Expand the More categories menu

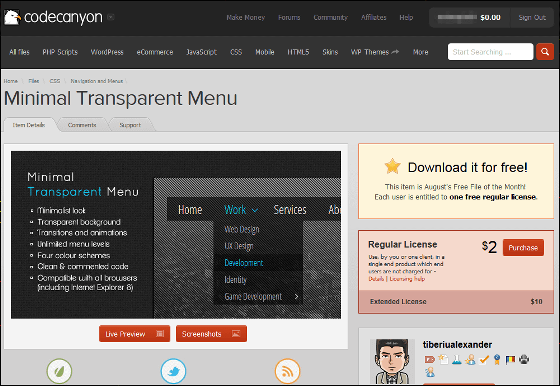tap(421, 52)
